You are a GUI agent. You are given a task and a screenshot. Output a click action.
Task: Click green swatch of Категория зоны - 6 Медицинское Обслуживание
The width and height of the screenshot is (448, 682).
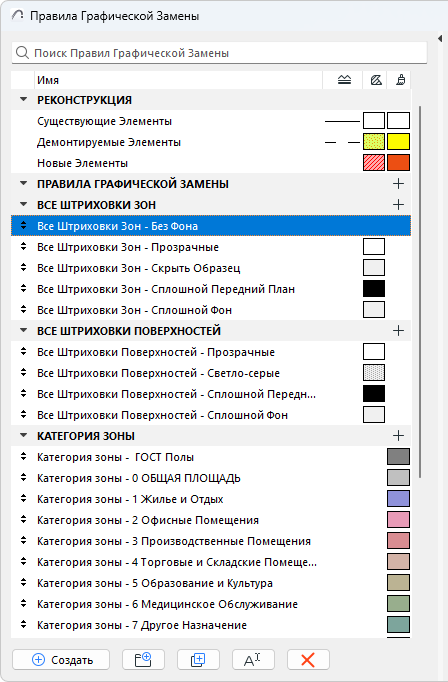(398, 603)
